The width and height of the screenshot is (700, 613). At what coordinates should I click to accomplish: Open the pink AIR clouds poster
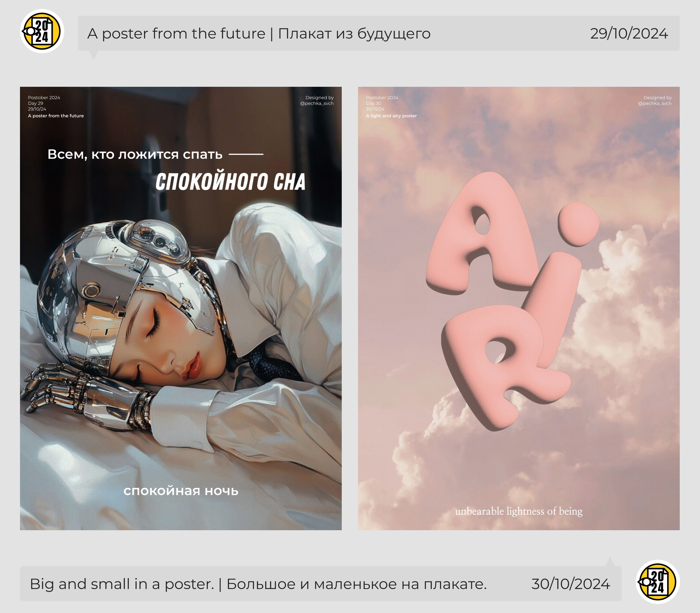(x=518, y=308)
